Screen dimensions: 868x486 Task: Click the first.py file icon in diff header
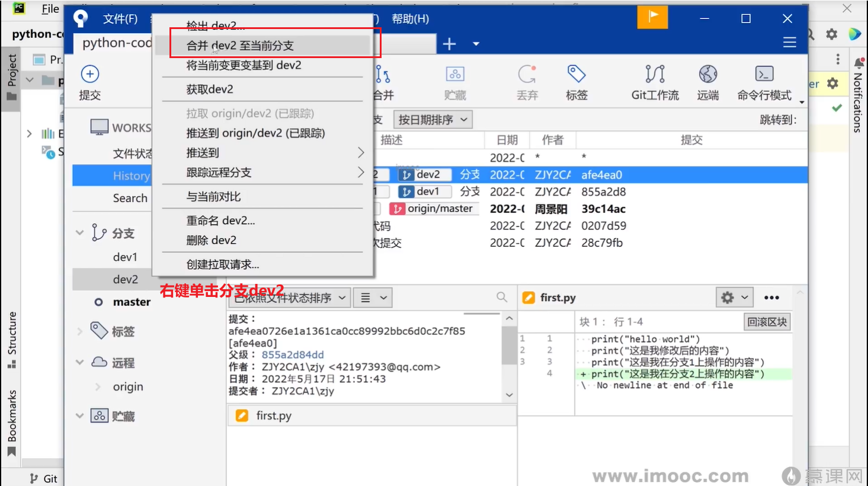point(529,298)
